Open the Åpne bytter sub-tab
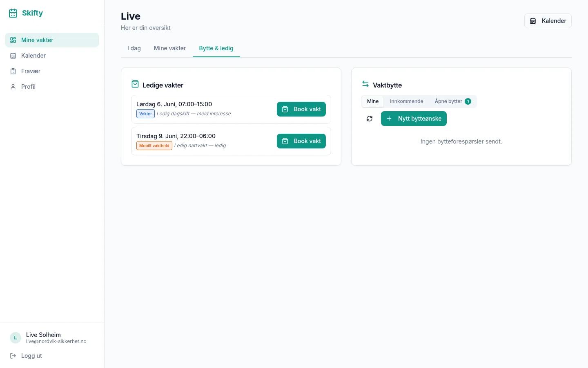Screen dimensions: 588x368 pyautogui.click(x=453, y=101)
